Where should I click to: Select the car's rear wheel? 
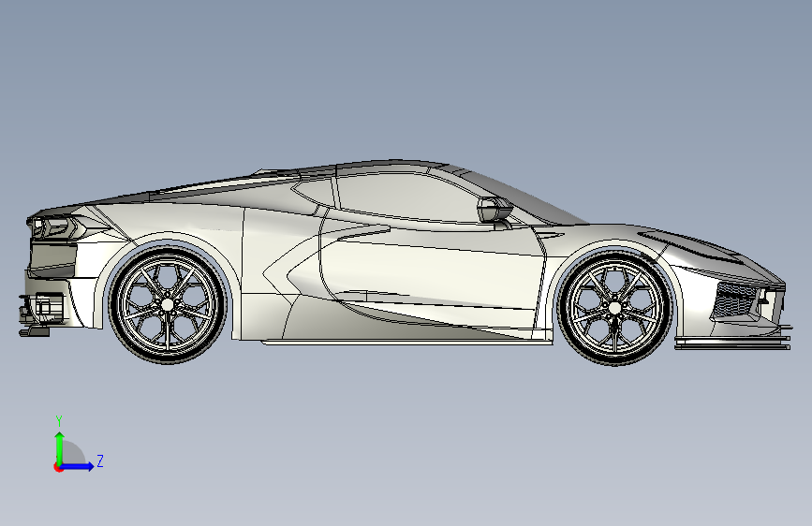(167, 305)
